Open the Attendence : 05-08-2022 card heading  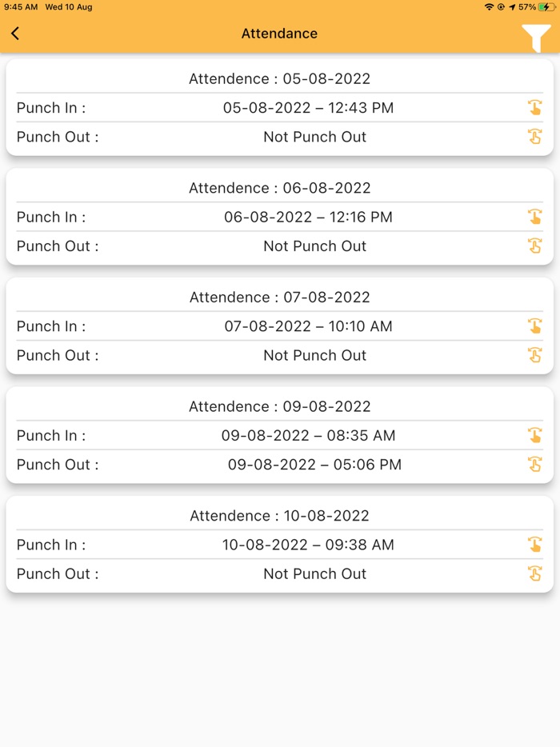tap(279, 79)
